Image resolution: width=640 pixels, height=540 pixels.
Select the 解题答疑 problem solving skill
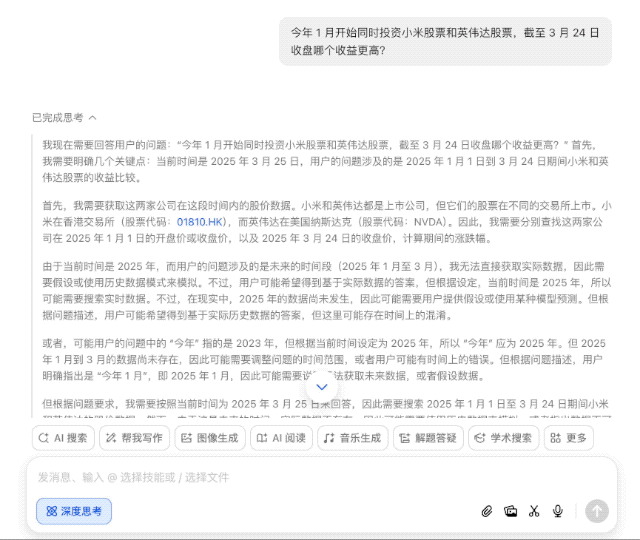429,438
